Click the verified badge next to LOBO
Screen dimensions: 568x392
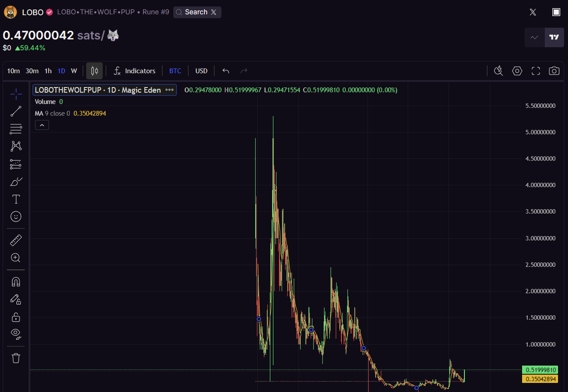[x=49, y=12]
